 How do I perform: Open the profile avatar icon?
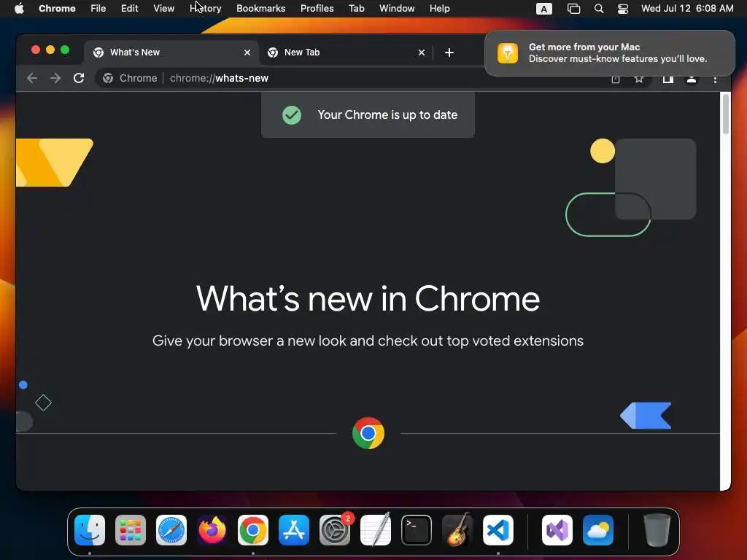pos(692,79)
